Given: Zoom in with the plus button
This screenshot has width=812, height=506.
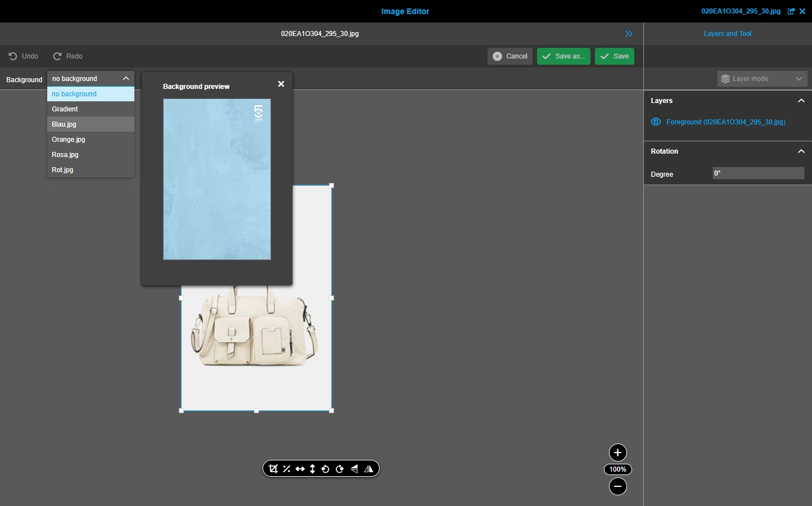Looking at the screenshot, I should pyautogui.click(x=617, y=453).
